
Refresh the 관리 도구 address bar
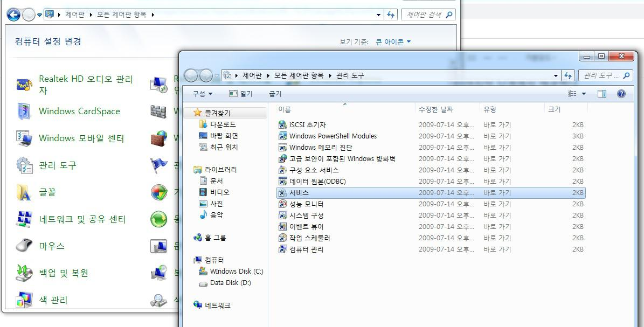568,75
